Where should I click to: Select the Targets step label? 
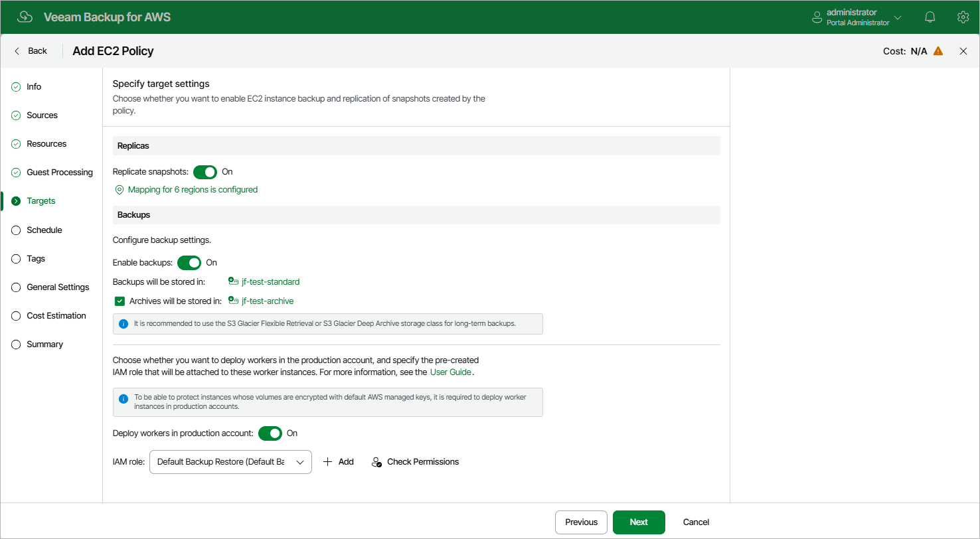(x=41, y=201)
